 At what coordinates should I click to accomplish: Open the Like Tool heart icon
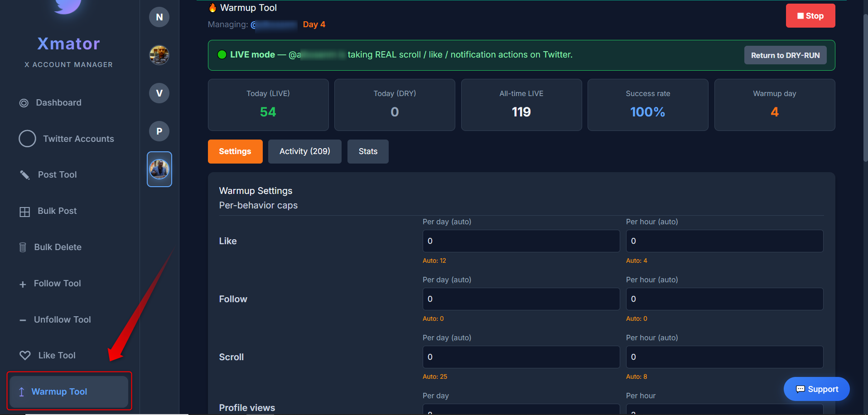25,356
